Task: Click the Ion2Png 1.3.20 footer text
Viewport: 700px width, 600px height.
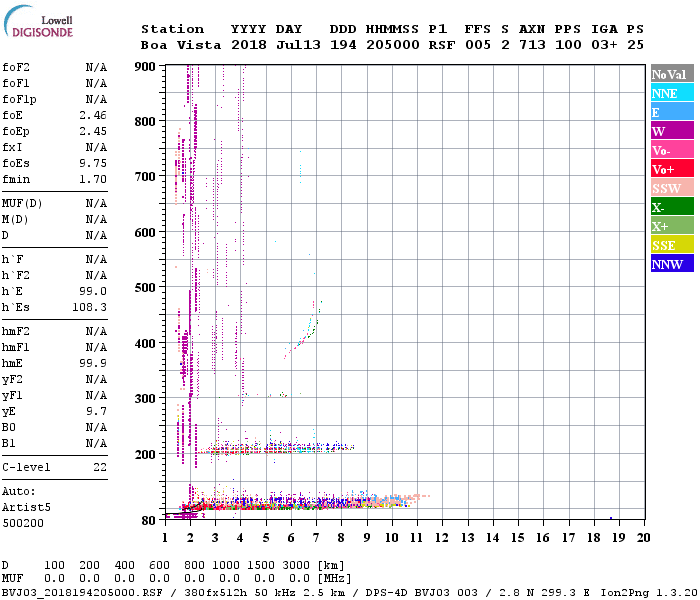Action: [649, 593]
